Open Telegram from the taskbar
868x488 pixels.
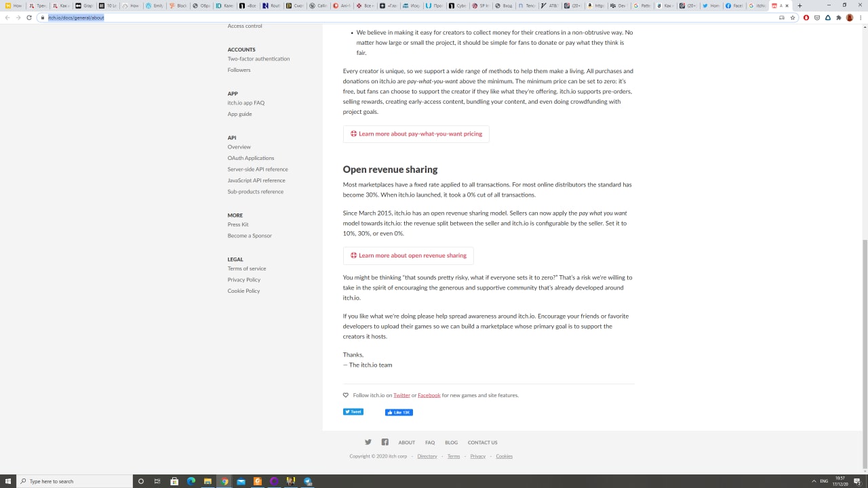tap(308, 481)
